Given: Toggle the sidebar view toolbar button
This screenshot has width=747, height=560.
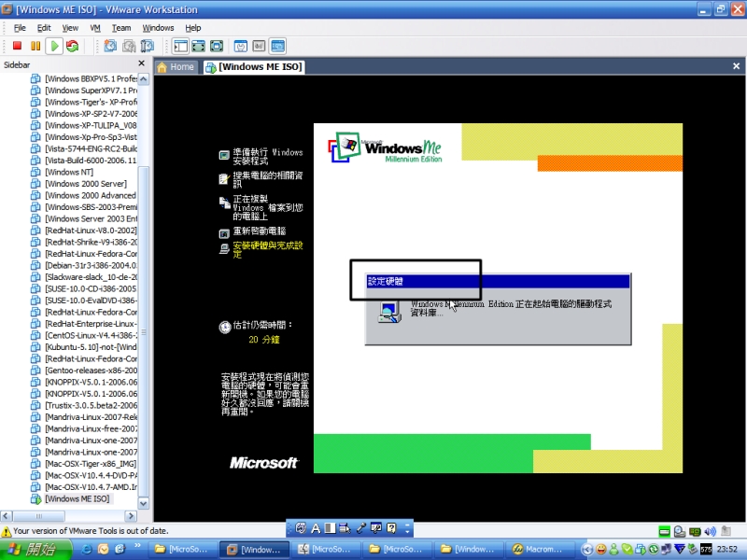Looking at the screenshot, I should point(180,46).
